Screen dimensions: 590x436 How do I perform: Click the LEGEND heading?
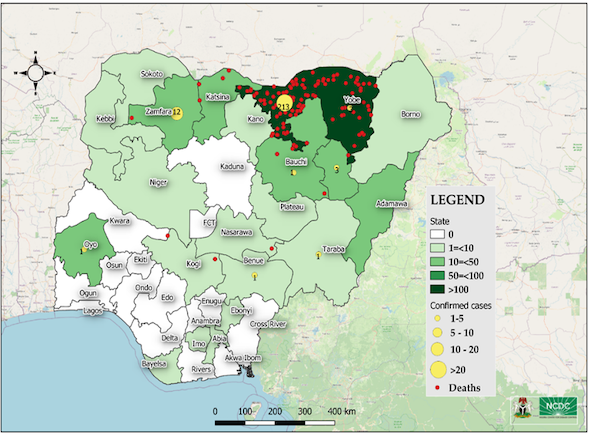(x=458, y=200)
